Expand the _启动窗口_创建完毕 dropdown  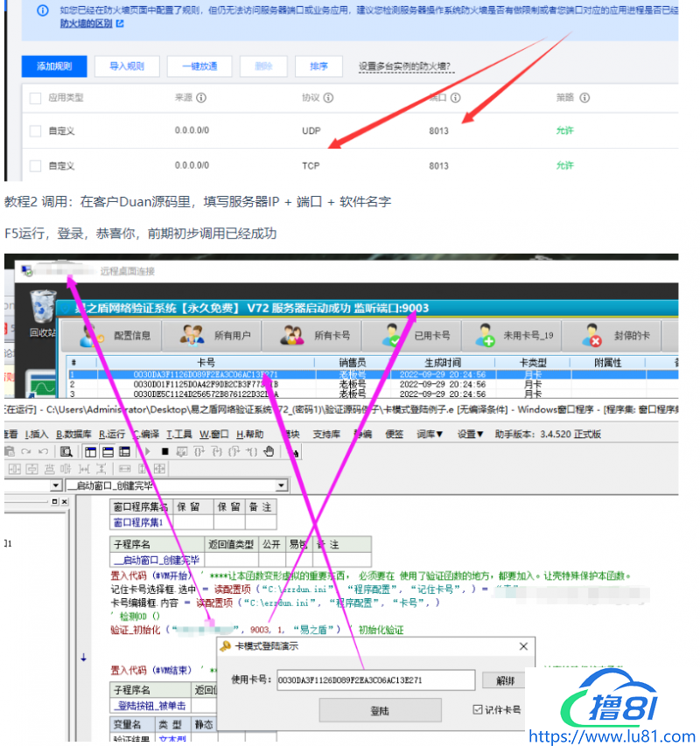281,485
